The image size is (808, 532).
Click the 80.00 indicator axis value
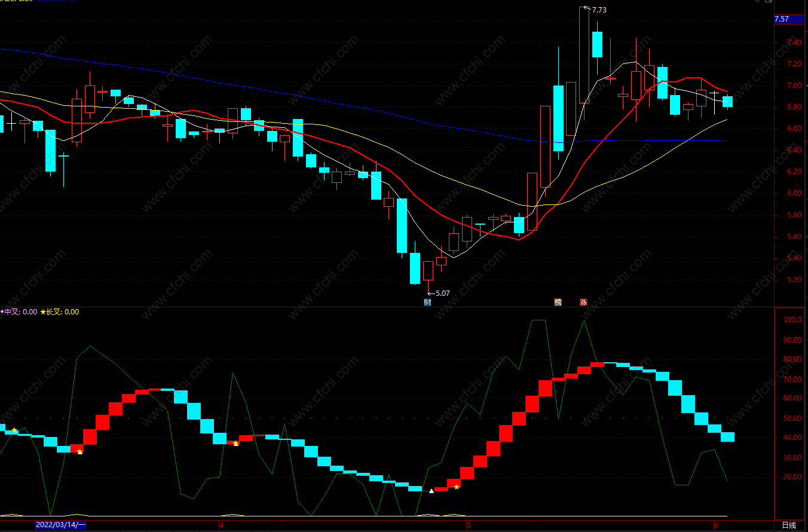(x=792, y=359)
